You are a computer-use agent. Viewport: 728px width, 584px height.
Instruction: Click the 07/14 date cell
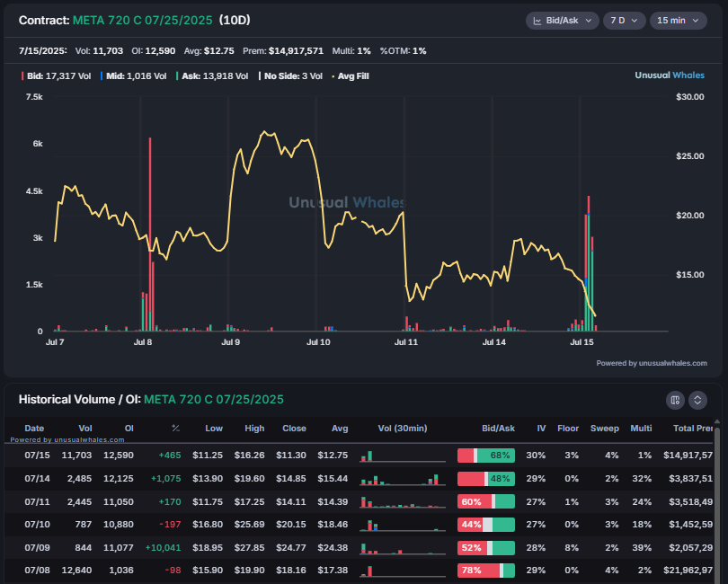tap(37, 478)
